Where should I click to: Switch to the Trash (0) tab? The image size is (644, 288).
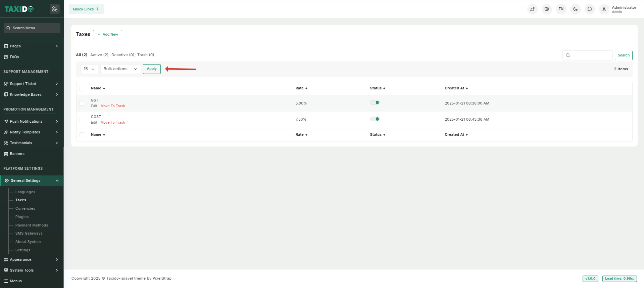[146, 55]
